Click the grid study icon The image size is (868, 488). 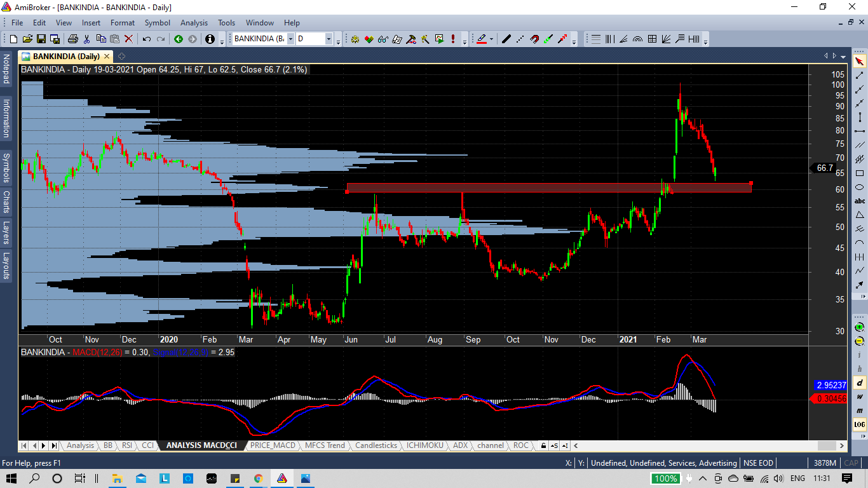click(x=653, y=39)
